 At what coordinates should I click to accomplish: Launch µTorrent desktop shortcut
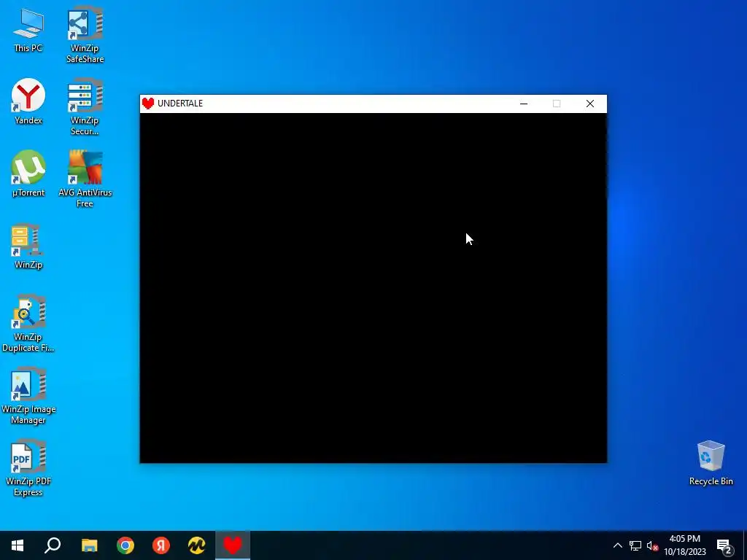[28, 174]
